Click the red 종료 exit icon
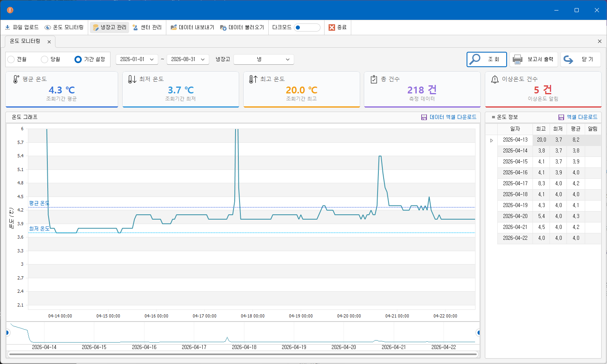Image resolution: width=607 pixels, height=364 pixels. click(332, 28)
